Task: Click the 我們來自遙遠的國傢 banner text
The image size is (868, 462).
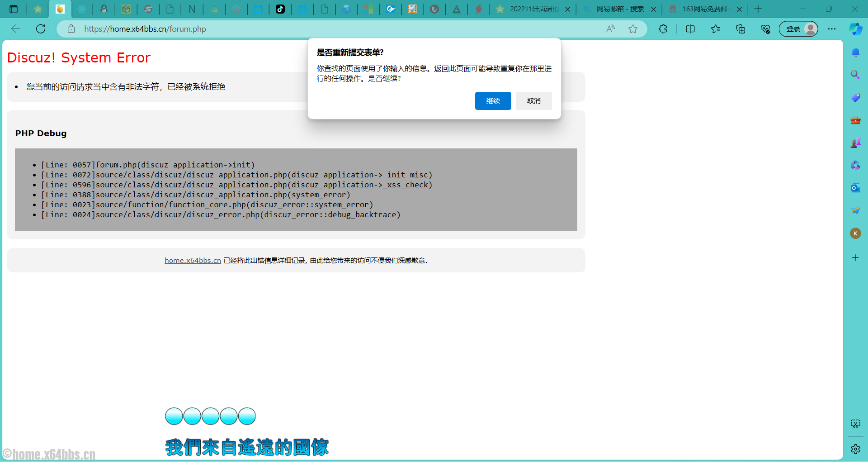Action: [247, 447]
